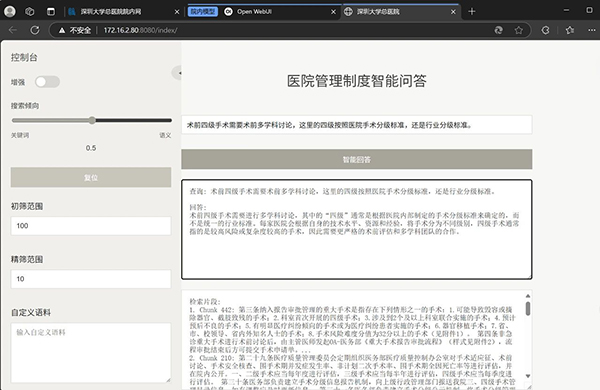Switch to the 深圳大学总医院院内网 tab
This screenshot has height=390, width=600.
tap(111, 12)
